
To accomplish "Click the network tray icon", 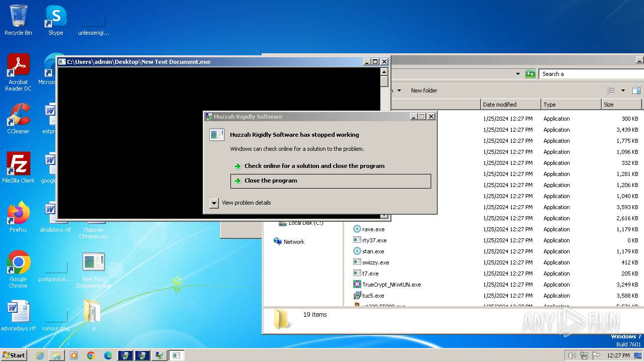I will point(584,355).
